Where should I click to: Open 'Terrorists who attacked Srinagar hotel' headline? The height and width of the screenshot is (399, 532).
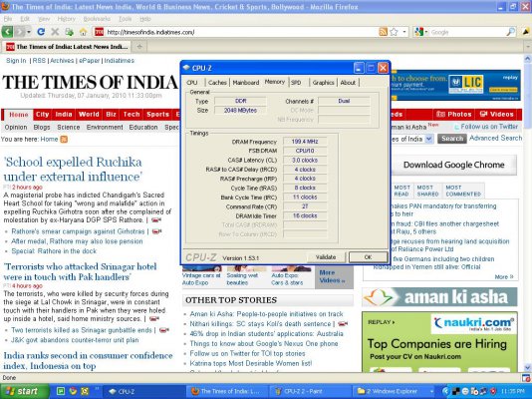(80, 271)
